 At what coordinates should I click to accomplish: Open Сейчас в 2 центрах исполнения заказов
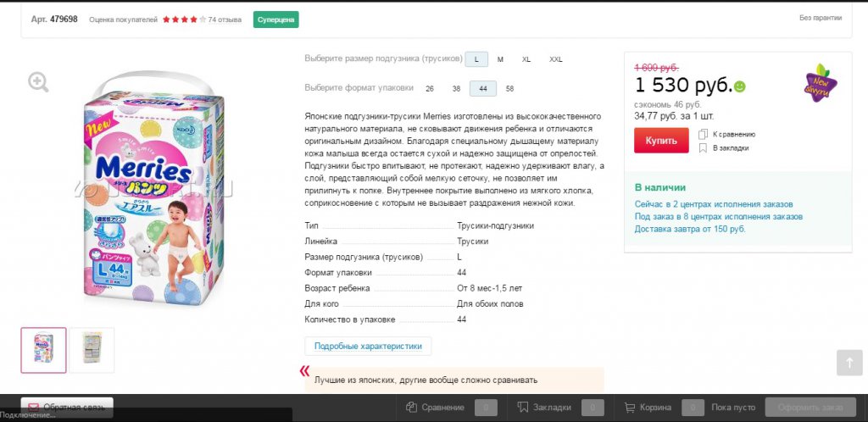point(714,204)
